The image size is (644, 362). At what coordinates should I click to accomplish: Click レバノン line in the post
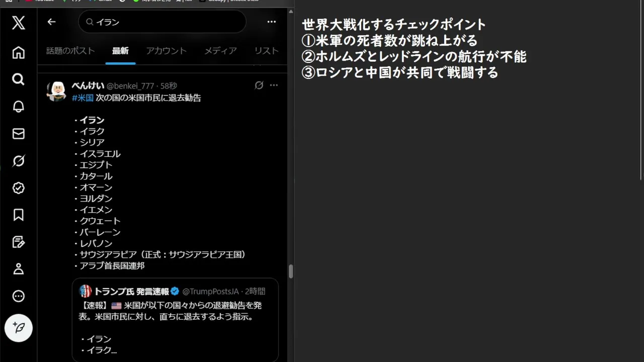[x=93, y=243]
